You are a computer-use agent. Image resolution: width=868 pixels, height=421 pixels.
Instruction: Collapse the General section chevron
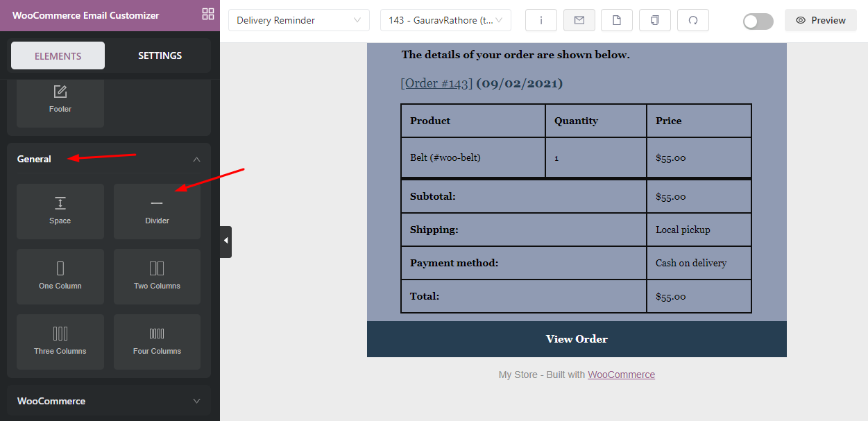click(196, 160)
